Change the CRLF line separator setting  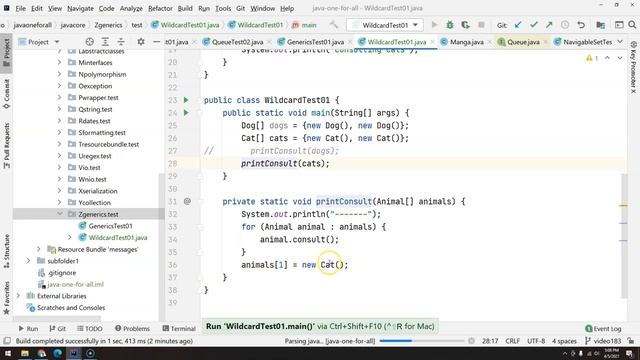click(x=512, y=341)
